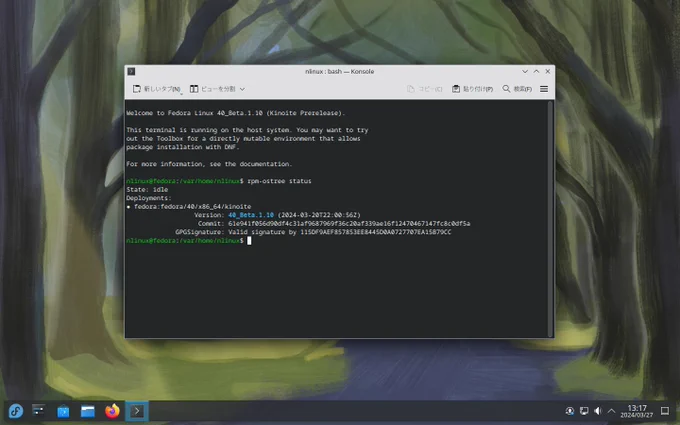The height and width of the screenshot is (425, 680).
Task: Click 'This terminal is running on the host' line
Action: click(247, 130)
